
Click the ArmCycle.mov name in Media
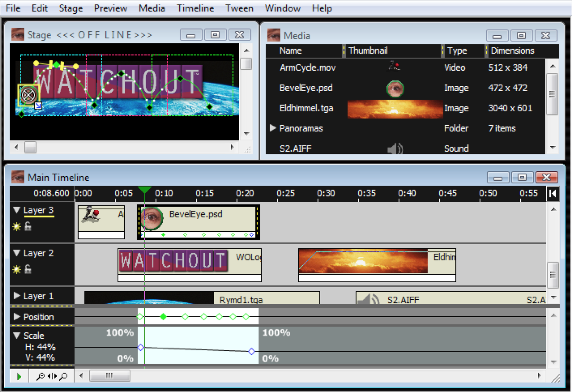308,68
